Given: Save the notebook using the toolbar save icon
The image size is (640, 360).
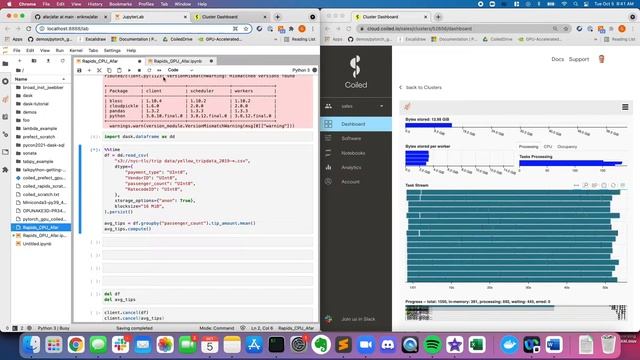Looking at the screenshot, I should pos(79,70).
